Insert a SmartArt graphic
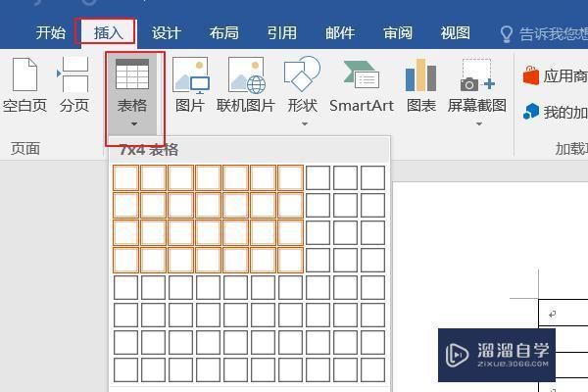 [x=362, y=85]
